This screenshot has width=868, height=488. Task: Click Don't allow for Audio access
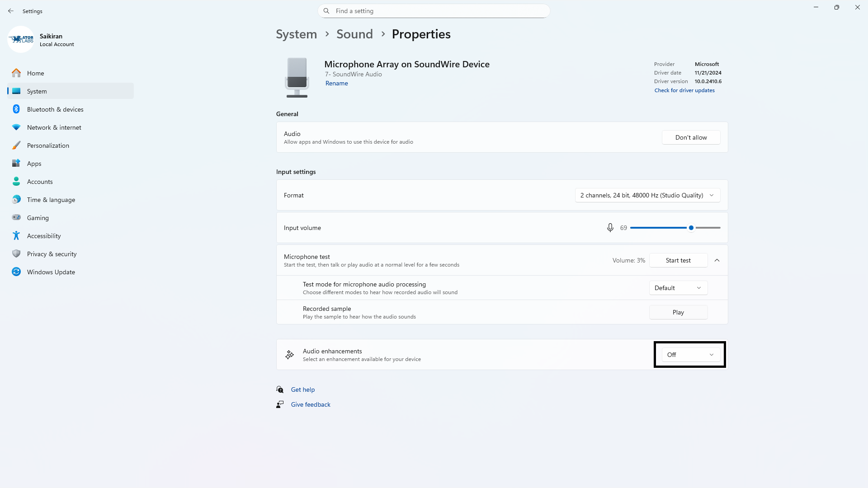pos(691,137)
